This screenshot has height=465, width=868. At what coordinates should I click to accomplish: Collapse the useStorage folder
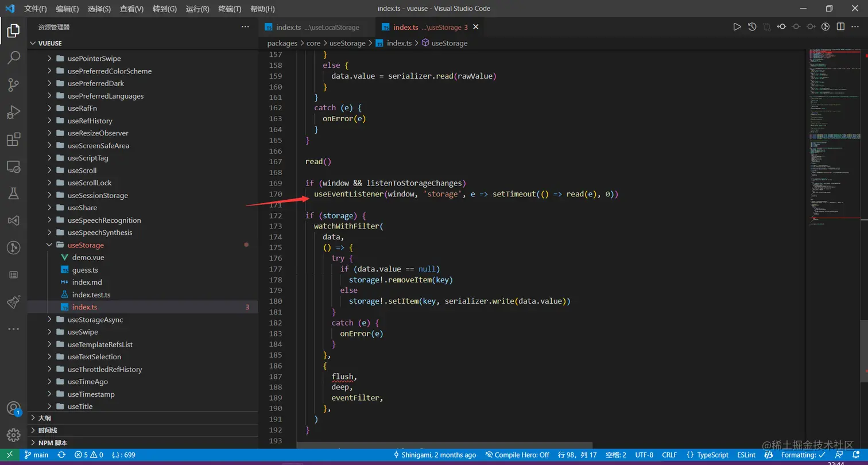tap(85, 245)
